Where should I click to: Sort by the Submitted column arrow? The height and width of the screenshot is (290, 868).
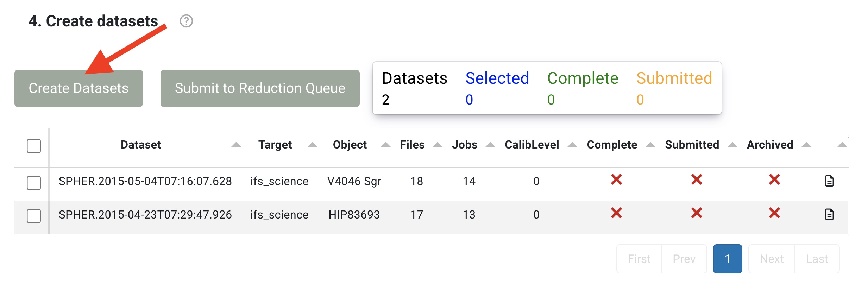[x=732, y=145]
